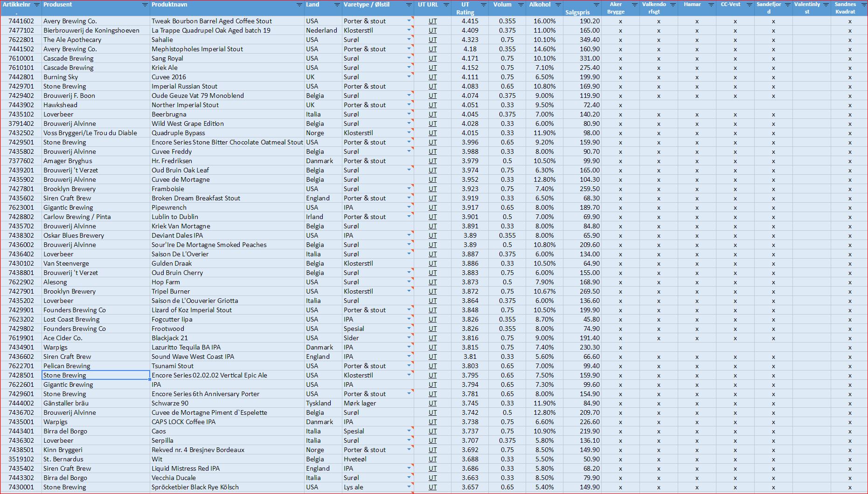Click the Bierbrouwerij de Koningshoeven producer cell
The image size is (868, 494).
coord(96,30)
